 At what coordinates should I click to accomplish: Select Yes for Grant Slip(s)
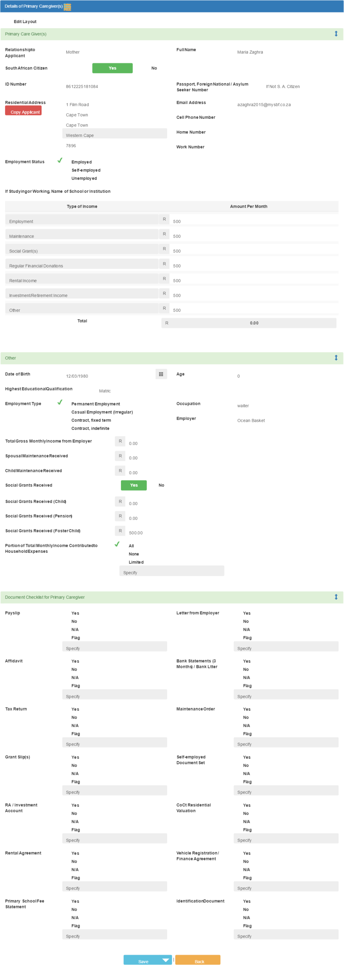click(x=75, y=757)
